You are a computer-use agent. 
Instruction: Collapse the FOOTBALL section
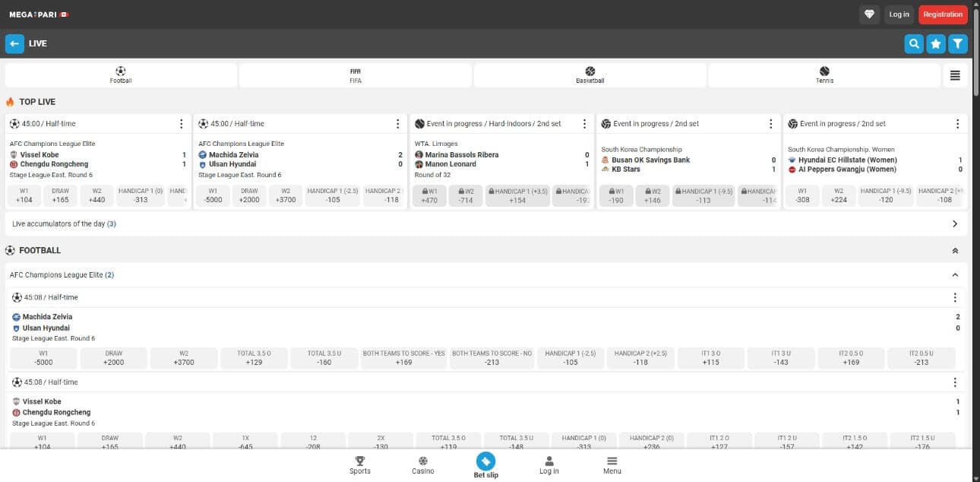pos(955,251)
